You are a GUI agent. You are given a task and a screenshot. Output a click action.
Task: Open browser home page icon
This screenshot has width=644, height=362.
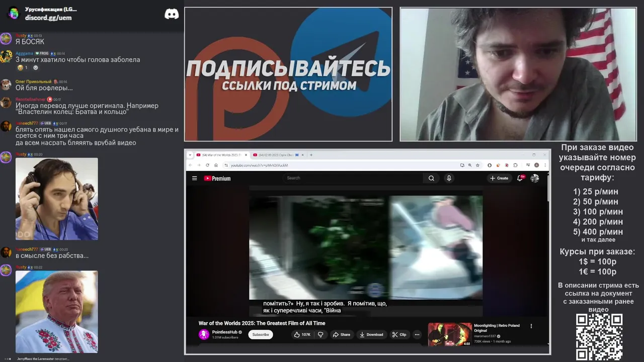[x=216, y=165]
